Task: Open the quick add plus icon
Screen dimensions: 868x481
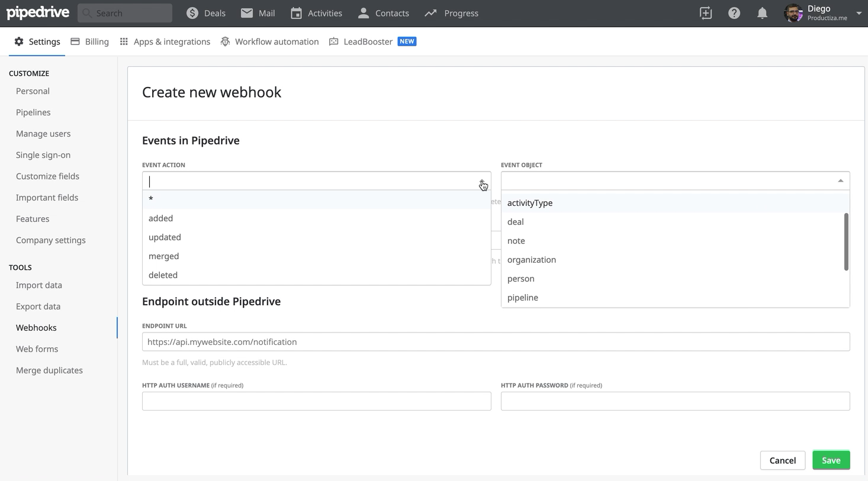Action: tap(705, 13)
